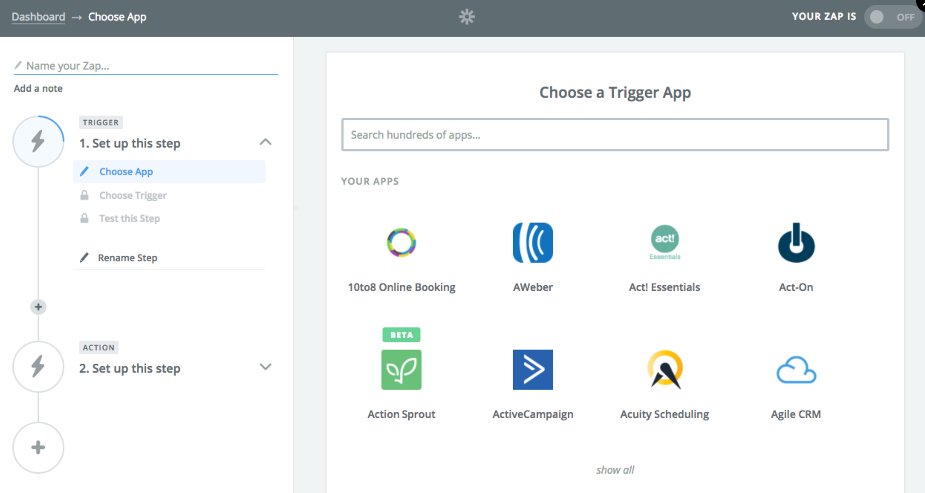Select the AWeber app icon
The image size is (925, 493).
[x=533, y=242]
